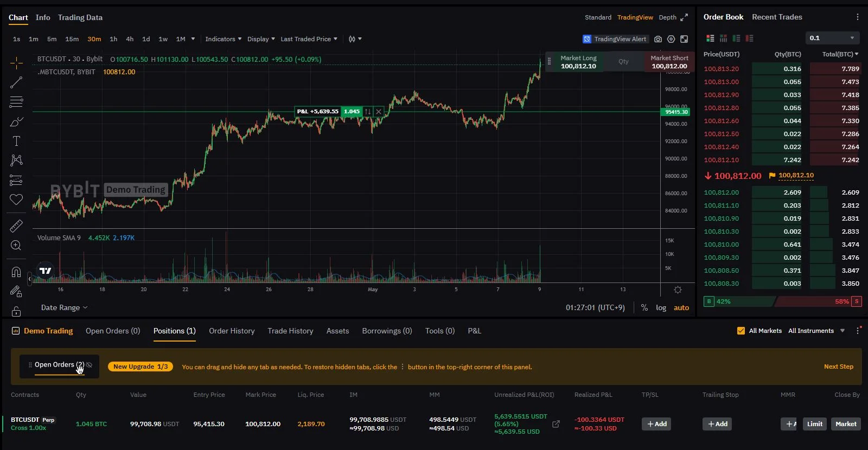The height and width of the screenshot is (450, 868).
Task: Expand chart panel with diagonal arrows icon
Action: [684, 17]
